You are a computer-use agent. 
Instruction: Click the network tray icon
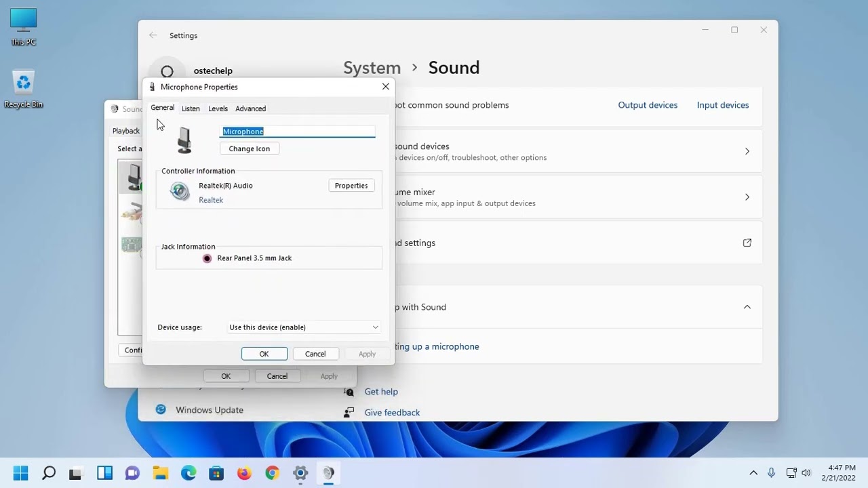[x=791, y=473]
